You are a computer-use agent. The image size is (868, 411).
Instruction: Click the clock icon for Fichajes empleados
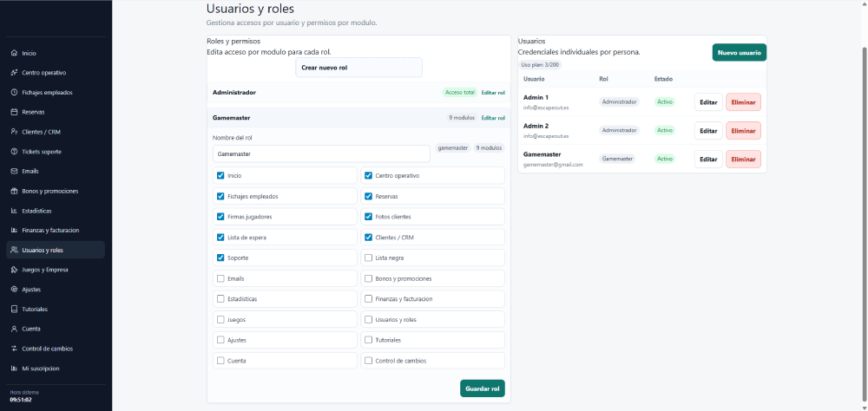click(15, 93)
